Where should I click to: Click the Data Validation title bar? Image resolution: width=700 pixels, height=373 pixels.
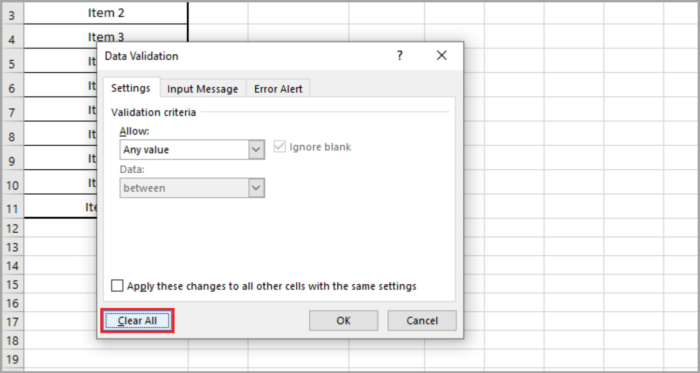click(x=246, y=56)
